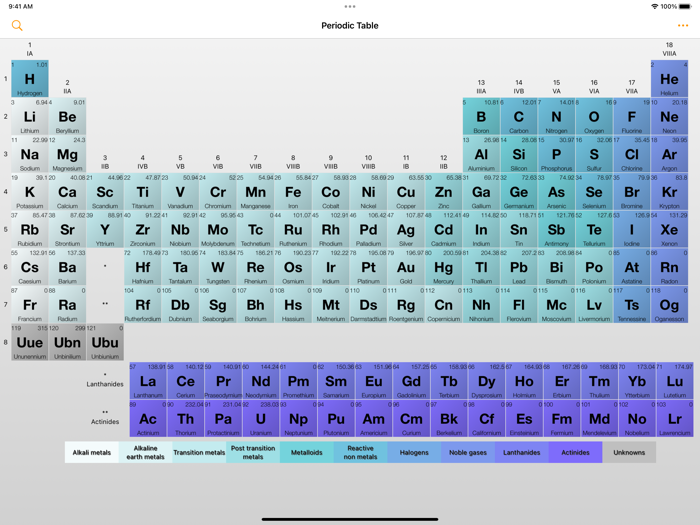Select the Boron (B) tile
700x525 pixels.
481,117
